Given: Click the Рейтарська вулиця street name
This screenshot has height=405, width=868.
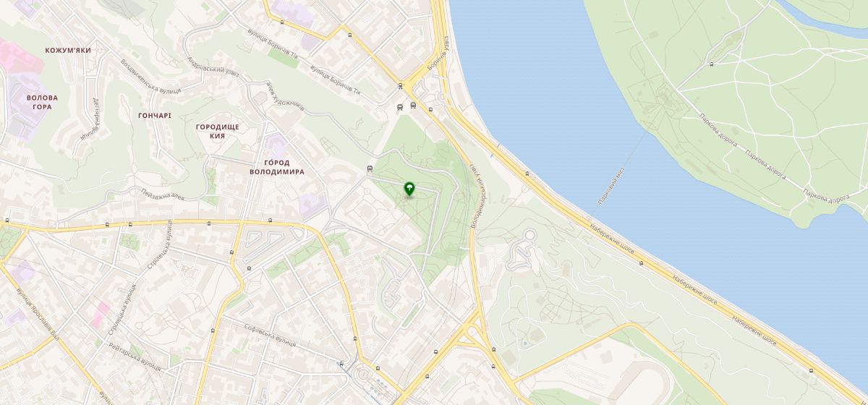Looking at the screenshot, I should [x=131, y=357].
